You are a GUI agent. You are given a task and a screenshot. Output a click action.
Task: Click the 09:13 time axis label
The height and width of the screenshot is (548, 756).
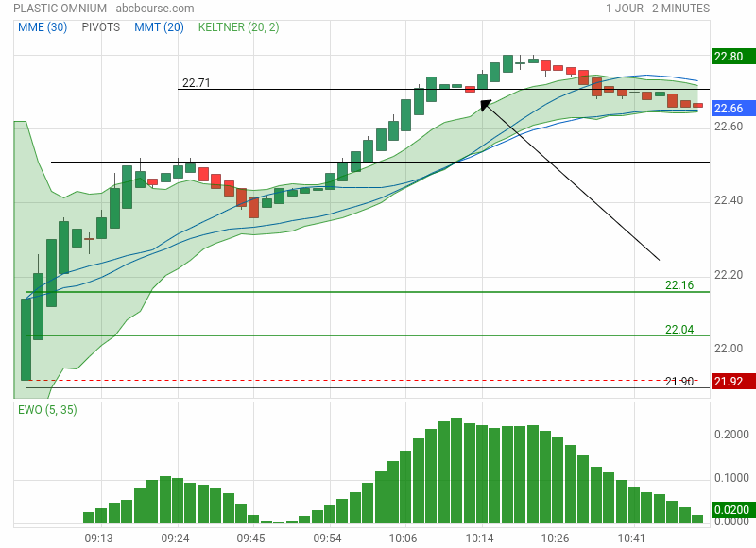[99, 538]
